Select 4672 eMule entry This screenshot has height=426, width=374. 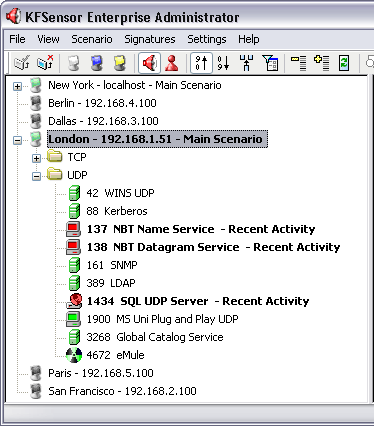[x=115, y=355]
